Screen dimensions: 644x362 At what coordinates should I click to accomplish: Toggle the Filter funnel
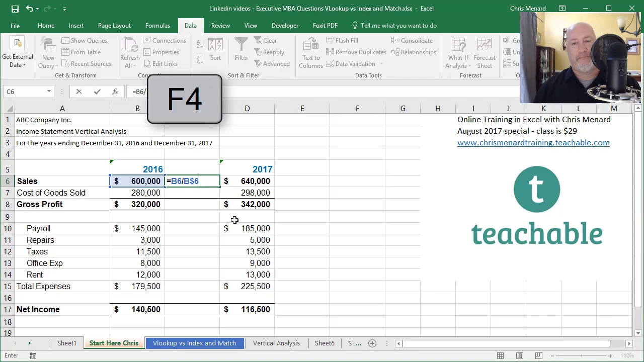(242, 50)
